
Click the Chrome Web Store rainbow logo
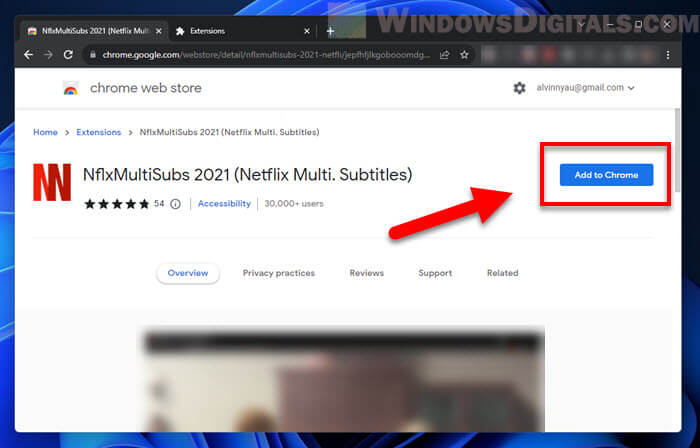coord(71,88)
